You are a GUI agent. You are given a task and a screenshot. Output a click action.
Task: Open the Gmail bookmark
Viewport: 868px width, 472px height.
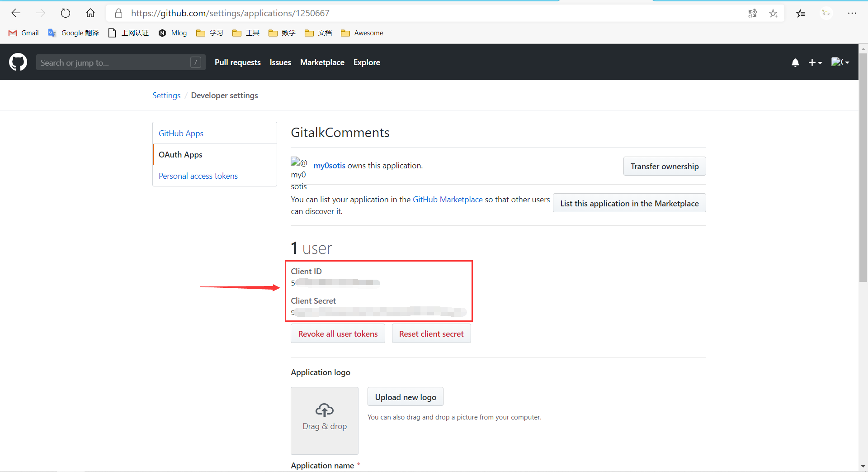[24, 33]
